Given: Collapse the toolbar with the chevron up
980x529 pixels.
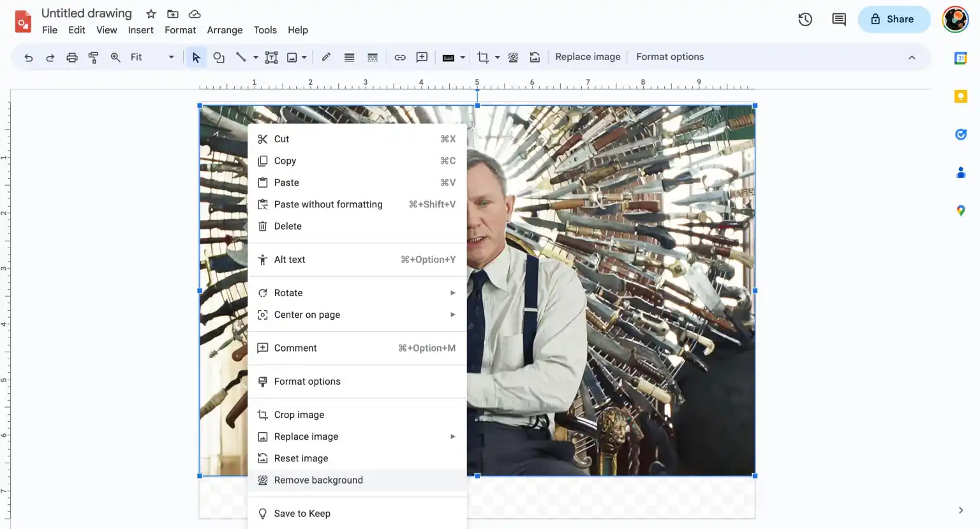Looking at the screenshot, I should coord(912,57).
